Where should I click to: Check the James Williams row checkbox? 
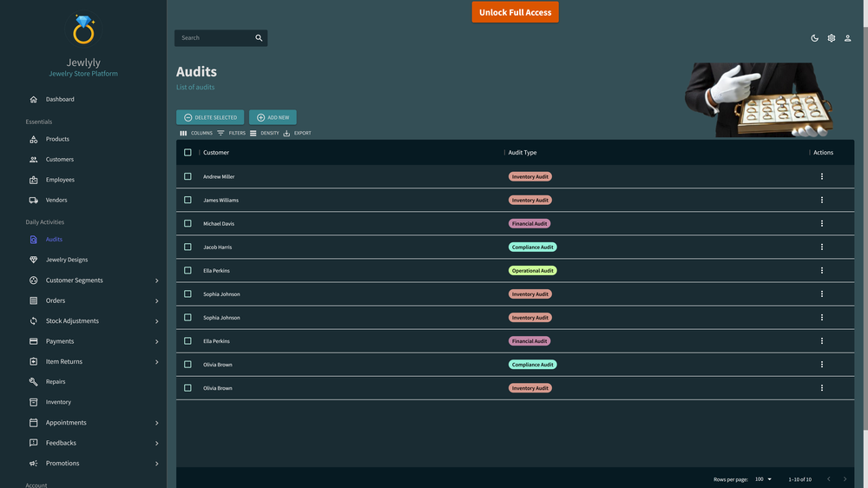[187, 200]
